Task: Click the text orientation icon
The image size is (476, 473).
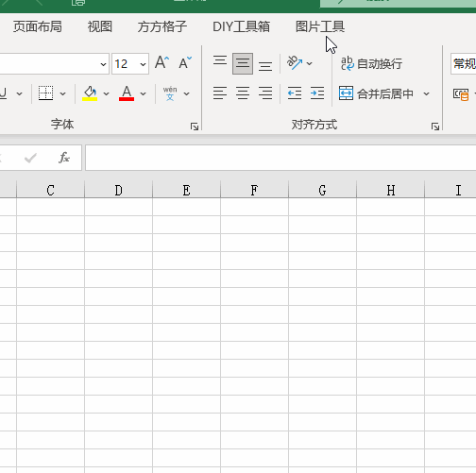Action: point(295,63)
